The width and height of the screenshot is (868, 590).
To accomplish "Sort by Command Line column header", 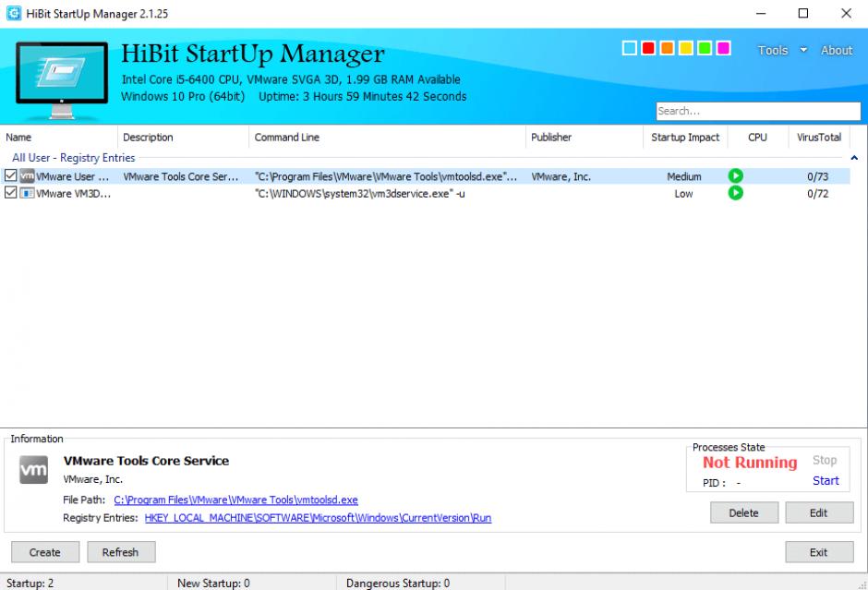I will tap(387, 138).
